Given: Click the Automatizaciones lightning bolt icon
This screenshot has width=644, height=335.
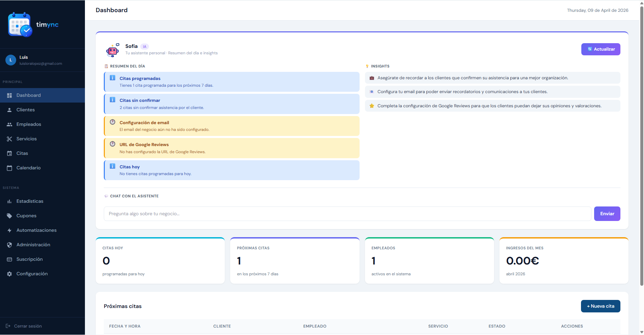Looking at the screenshot, I should 9,230.
